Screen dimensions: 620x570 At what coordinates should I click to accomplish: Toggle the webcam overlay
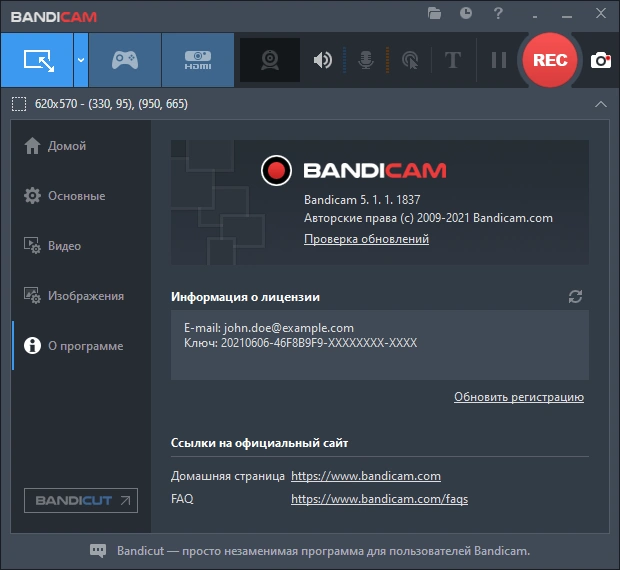click(x=270, y=60)
